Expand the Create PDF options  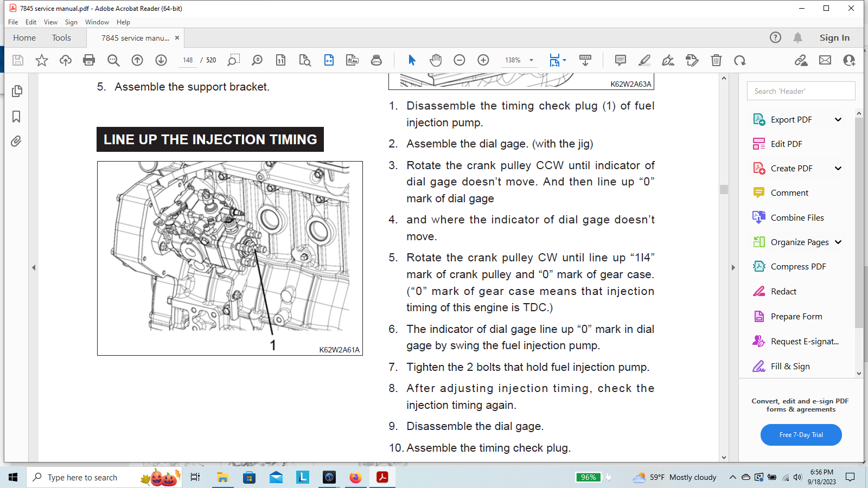pyautogui.click(x=838, y=169)
